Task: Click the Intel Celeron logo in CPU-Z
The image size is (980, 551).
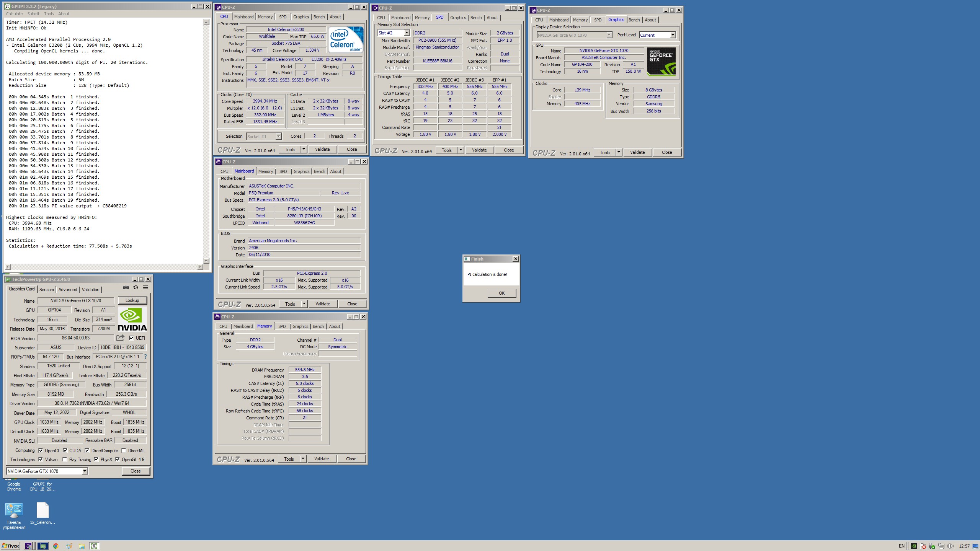Action: [x=346, y=40]
